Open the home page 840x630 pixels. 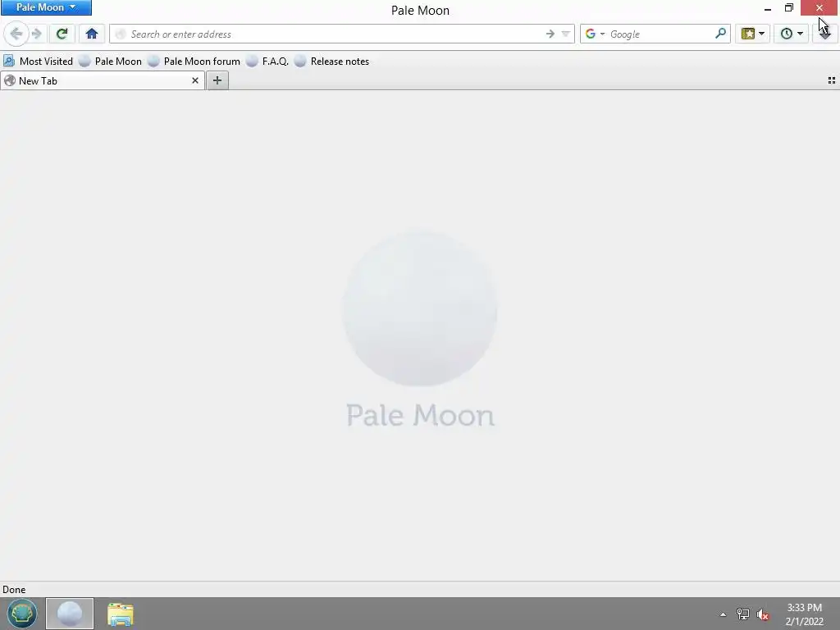click(x=92, y=34)
